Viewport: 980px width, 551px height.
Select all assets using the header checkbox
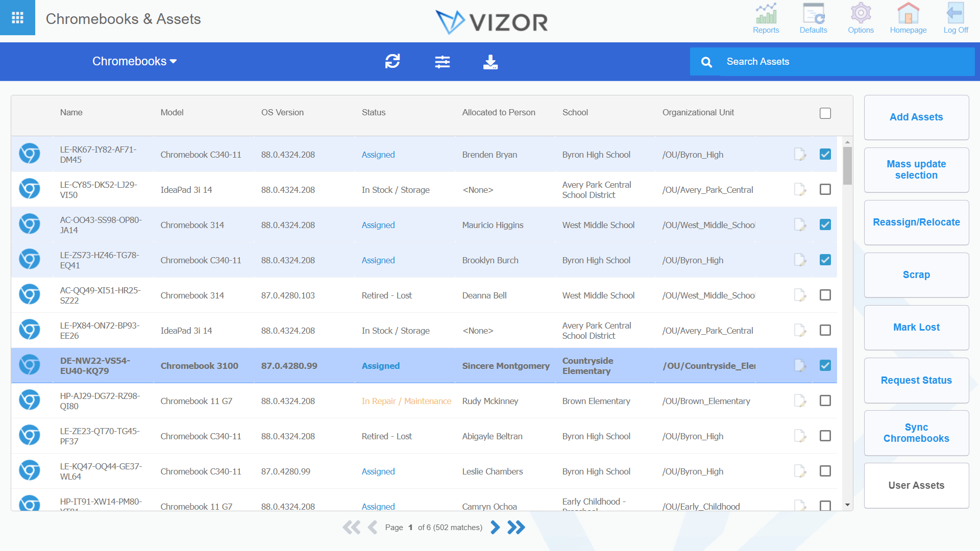(x=825, y=113)
